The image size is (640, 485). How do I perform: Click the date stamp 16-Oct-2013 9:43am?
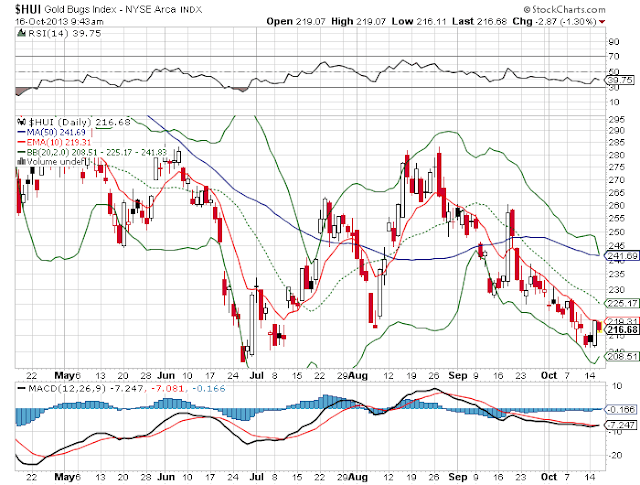tap(60, 21)
